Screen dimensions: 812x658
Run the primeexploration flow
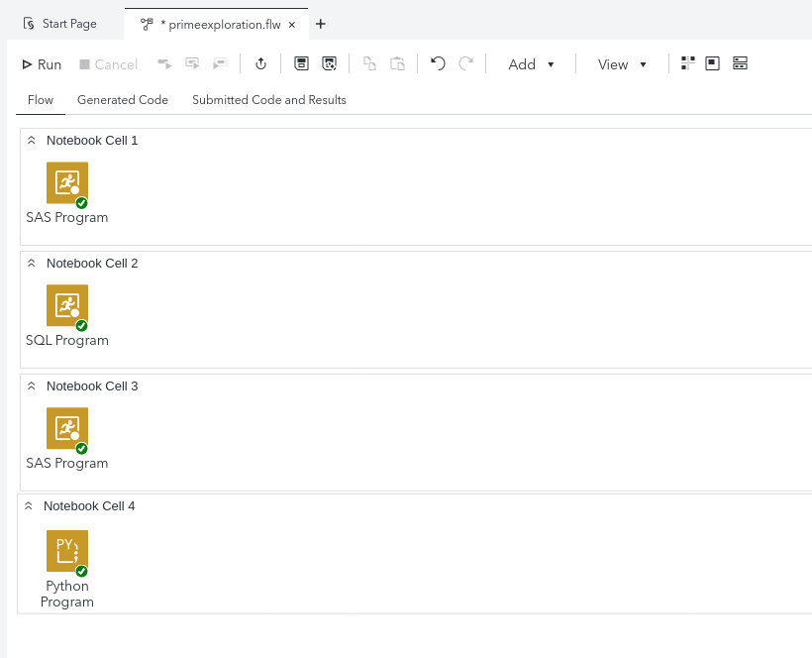(x=40, y=62)
